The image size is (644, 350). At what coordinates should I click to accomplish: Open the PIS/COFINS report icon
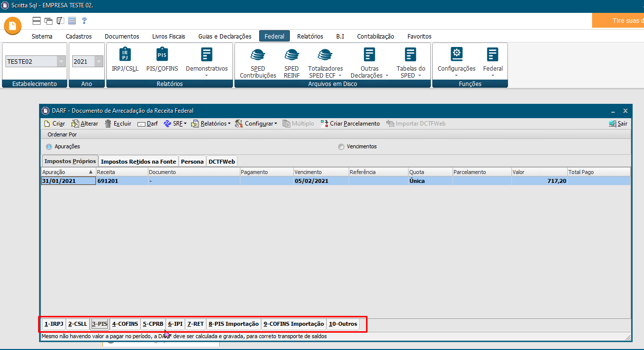pos(162,55)
